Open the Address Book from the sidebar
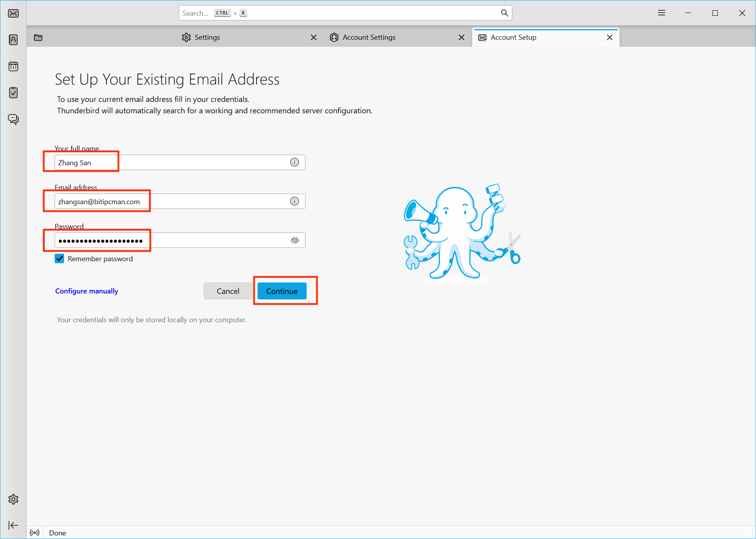The image size is (756, 539). click(x=13, y=40)
